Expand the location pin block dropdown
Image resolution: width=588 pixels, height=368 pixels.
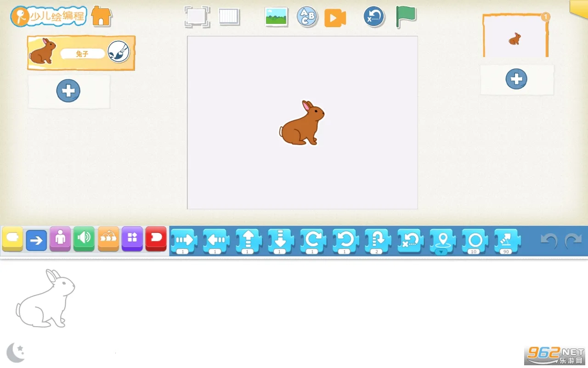click(442, 251)
